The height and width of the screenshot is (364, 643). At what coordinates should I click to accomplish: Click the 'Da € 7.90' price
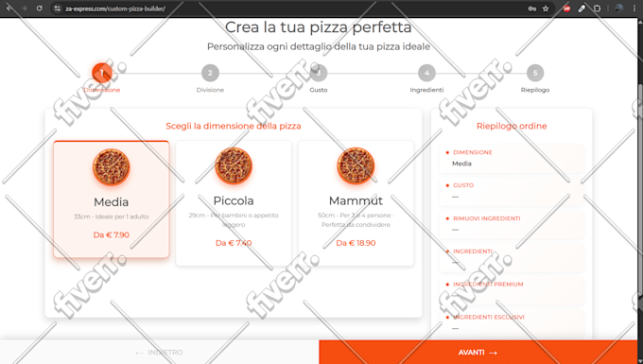coord(112,234)
